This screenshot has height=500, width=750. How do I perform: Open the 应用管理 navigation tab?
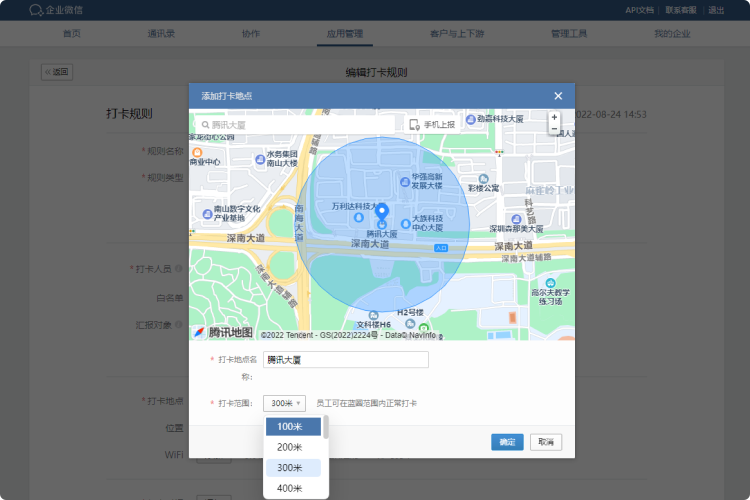coord(345,33)
